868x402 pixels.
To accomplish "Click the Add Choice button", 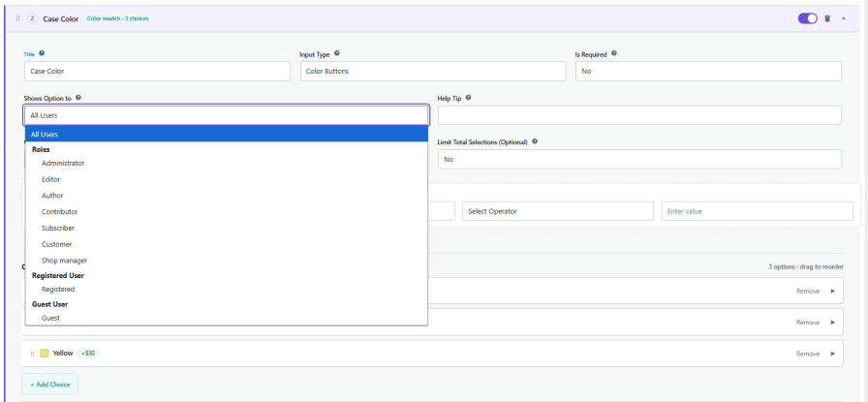I will pos(49,385).
